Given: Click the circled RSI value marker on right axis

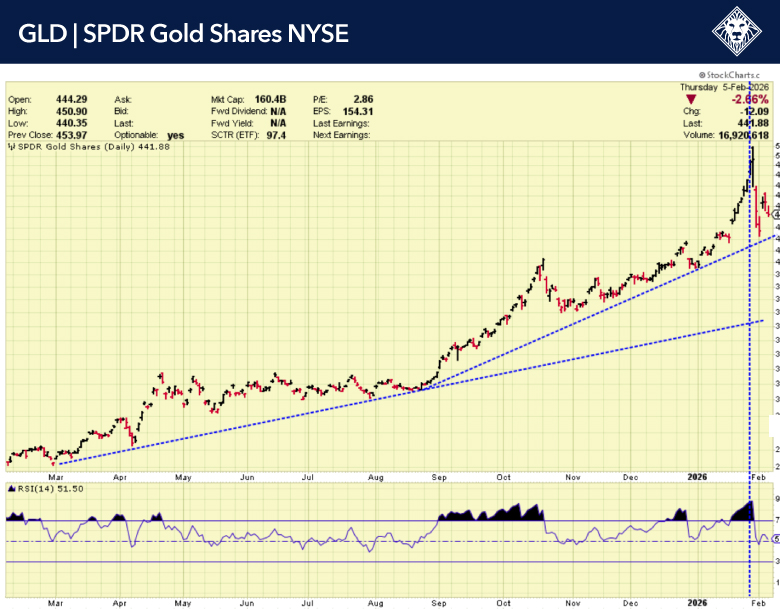Looking at the screenshot, I should coord(773,539).
